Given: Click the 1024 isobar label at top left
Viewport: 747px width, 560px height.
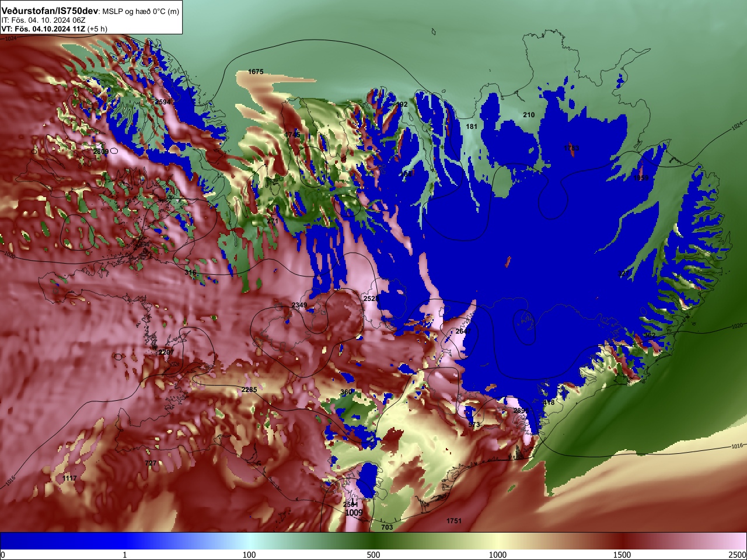Looking at the screenshot, I should pyautogui.click(x=11, y=38).
